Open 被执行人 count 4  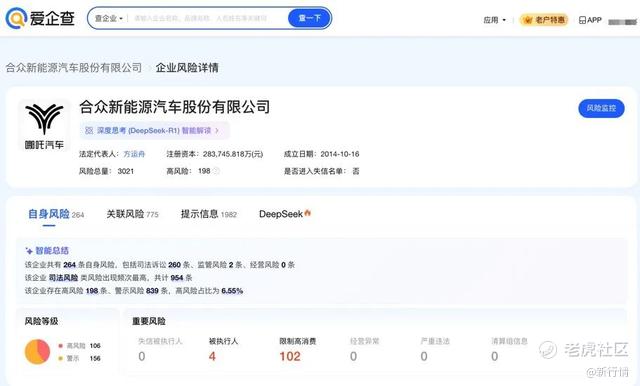tap(212, 356)
